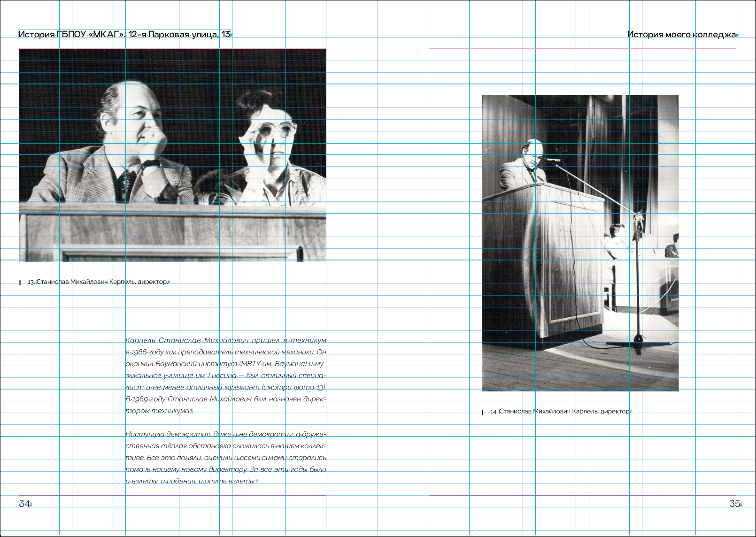Viewport: 756px width, 537px height.
Task: Click caption number 13 under left photo
Action: (31, 282)
